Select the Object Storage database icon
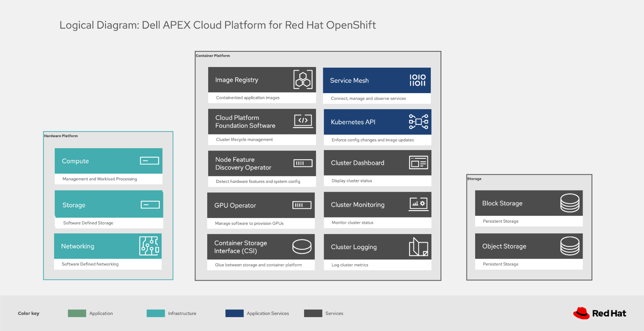 click(570, 246)
